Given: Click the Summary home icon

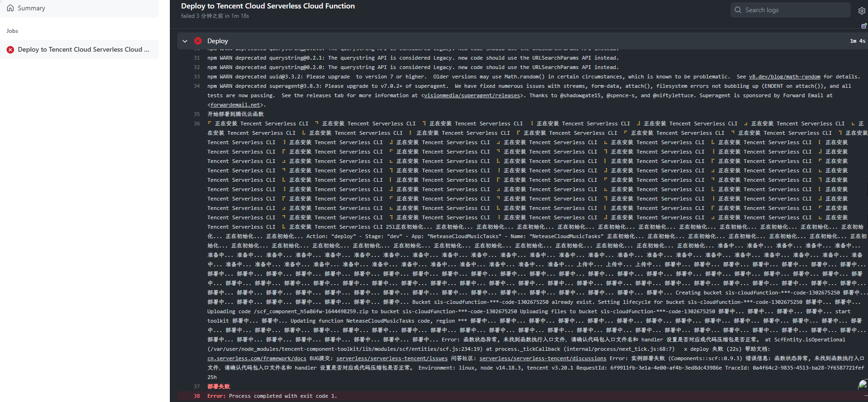Looking at the screenshot, I should pyautogui.click(x=10, y=8).
